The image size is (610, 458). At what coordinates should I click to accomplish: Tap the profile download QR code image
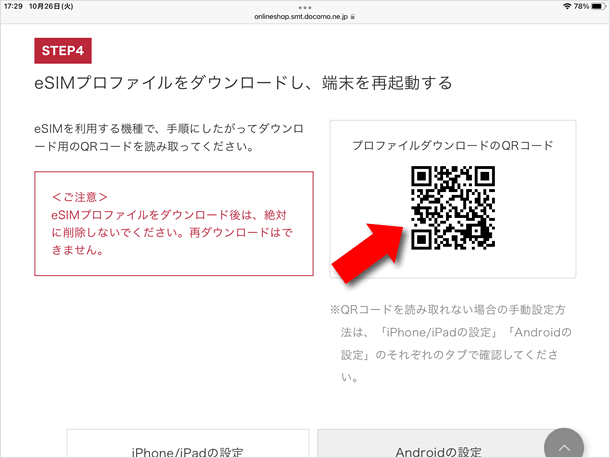(x=453, y=207)
